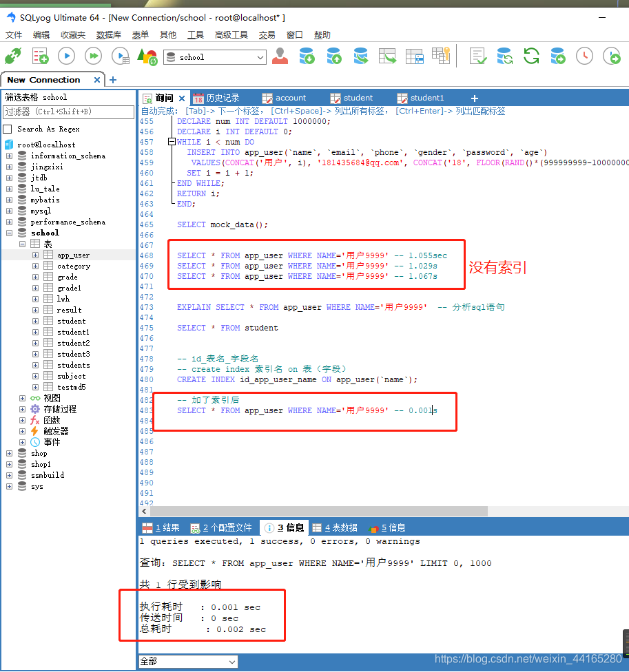
Task: Select the 触发器 triggers folder
Action: click(56, 431)
